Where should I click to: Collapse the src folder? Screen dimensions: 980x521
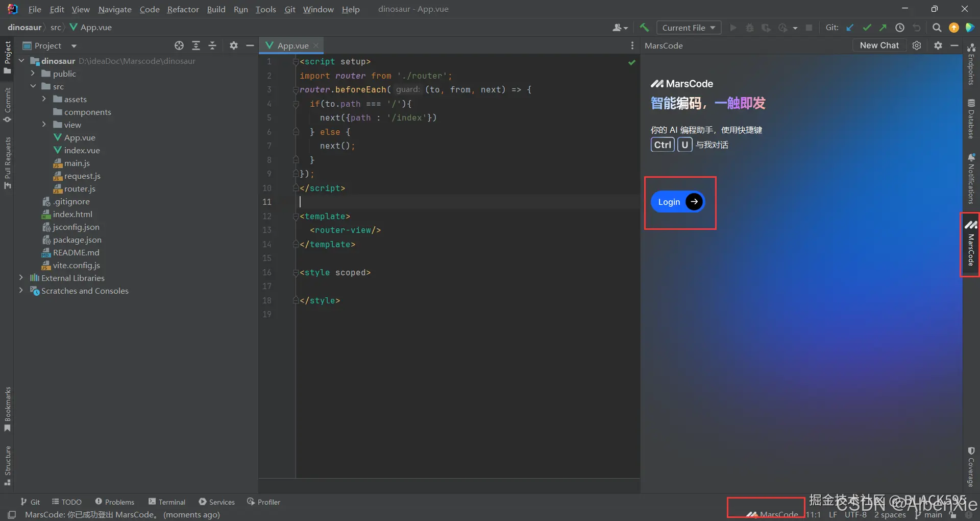(x=33, y=86)
